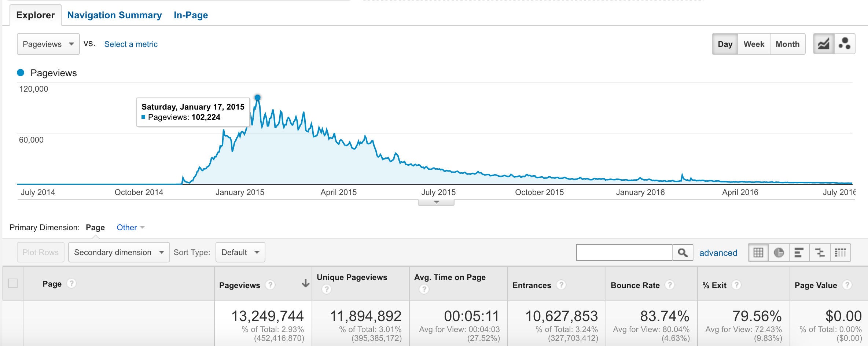Select the data table view icon
The height and width of the screenshot is (346, 868).
point(758,253)
